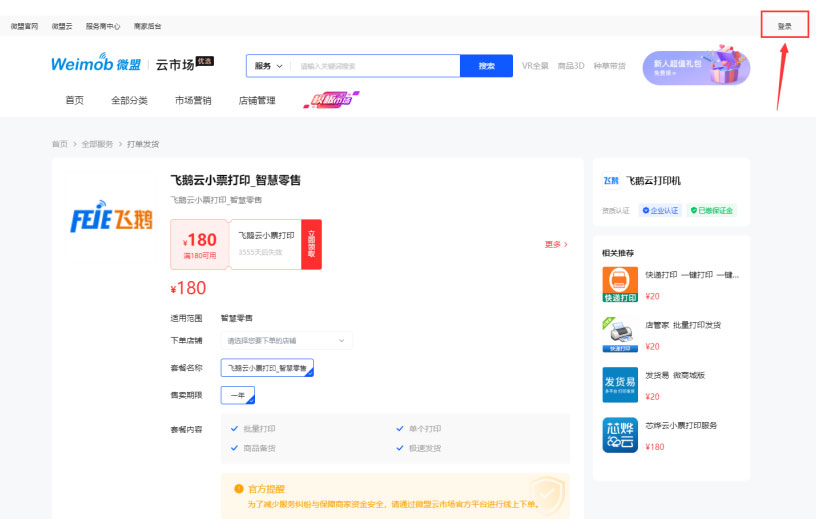The height and width of the screenshot is (519, 816).
Task: Click the keyword search input field
Action: point(375,66)
